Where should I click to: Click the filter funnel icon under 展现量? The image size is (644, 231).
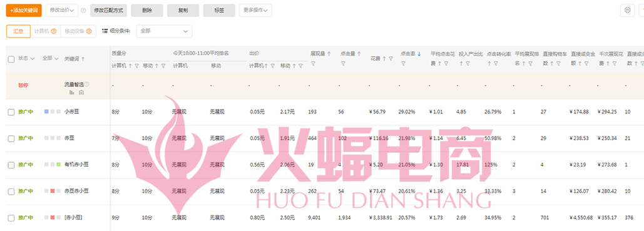tap(313, 63)
